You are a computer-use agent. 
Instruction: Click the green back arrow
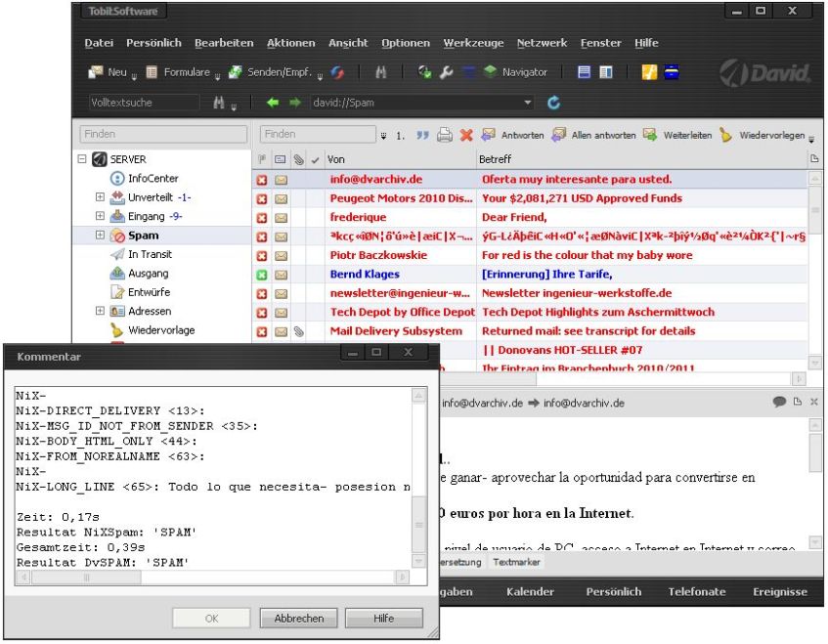273,103
